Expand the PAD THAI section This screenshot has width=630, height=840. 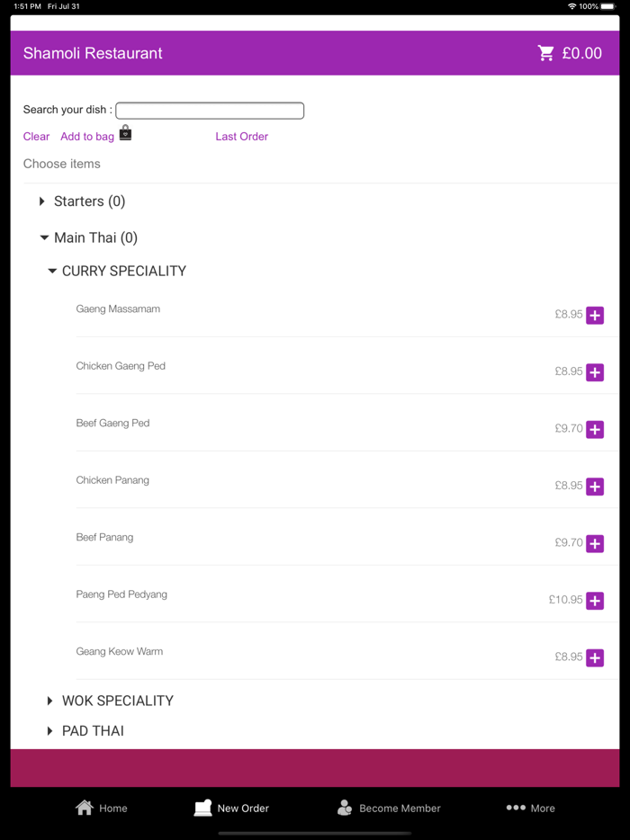(85, 730)
